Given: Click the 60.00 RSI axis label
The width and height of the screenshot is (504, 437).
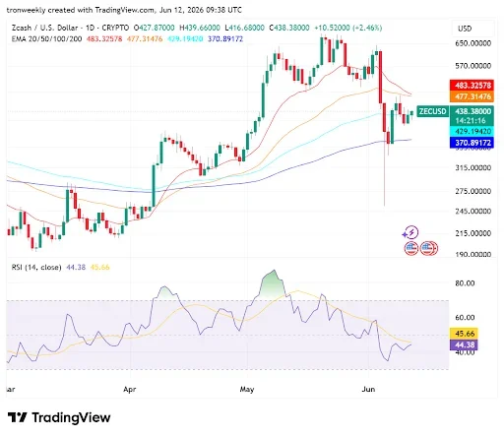Looking at the screenshot, I should click(465, 318).
